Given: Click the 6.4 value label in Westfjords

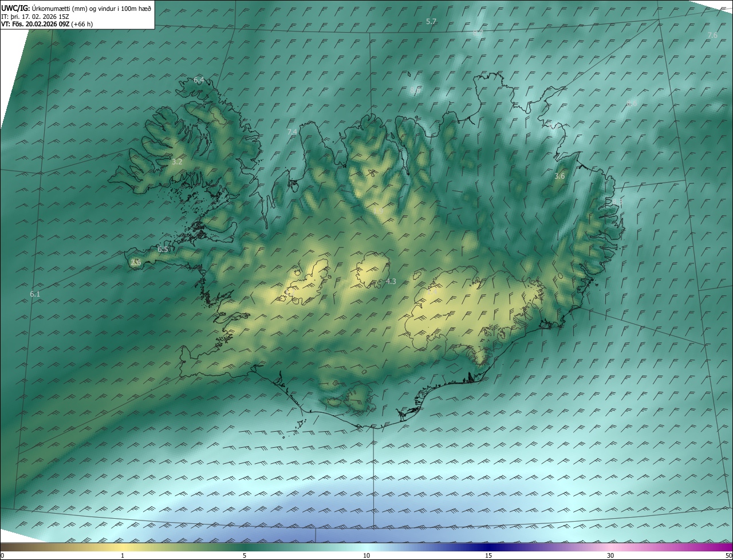Looking at the screenshot, I should 199,80.
